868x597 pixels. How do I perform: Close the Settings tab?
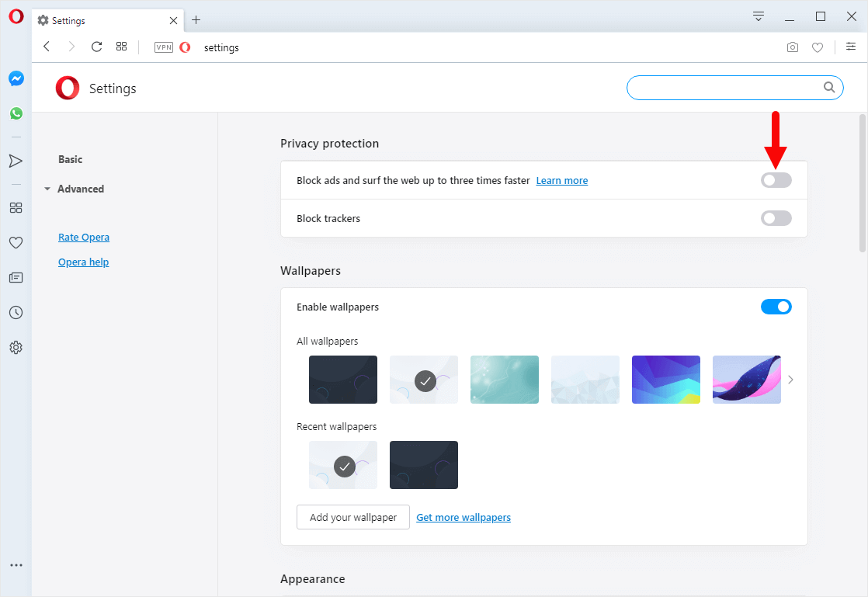173,20
